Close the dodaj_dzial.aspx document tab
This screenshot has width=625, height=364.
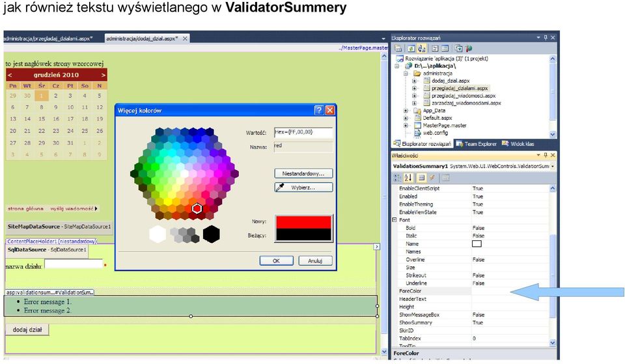coord(185,38)
